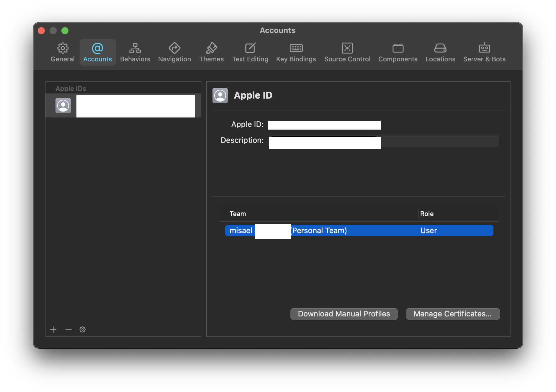Open Behaviors preferences icon
The image size is (556, 392).
[x=135, y=48]
